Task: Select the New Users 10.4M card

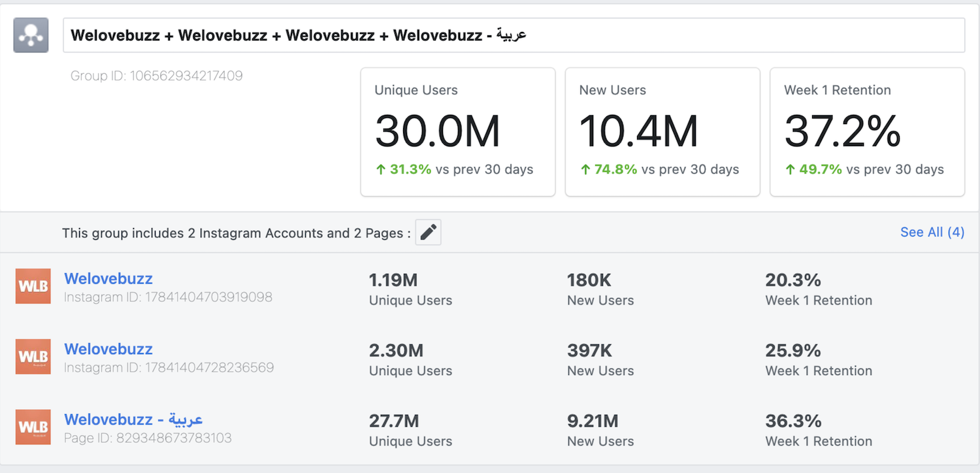Action: (662, 132)
